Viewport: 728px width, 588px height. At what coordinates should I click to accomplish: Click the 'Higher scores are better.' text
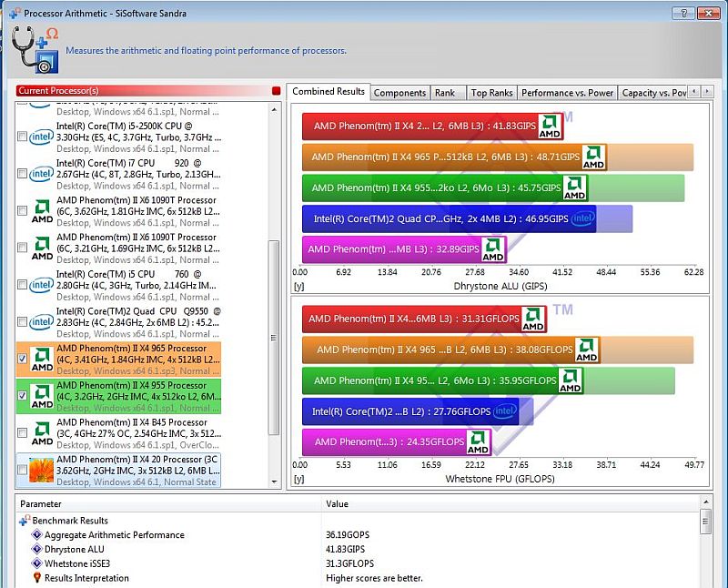click(374, 578)
